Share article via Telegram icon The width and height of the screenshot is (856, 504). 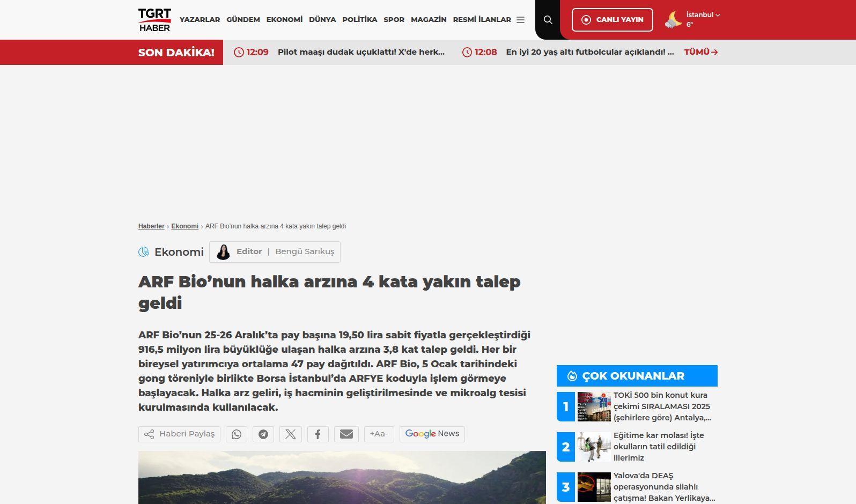(x=263, y=434)
